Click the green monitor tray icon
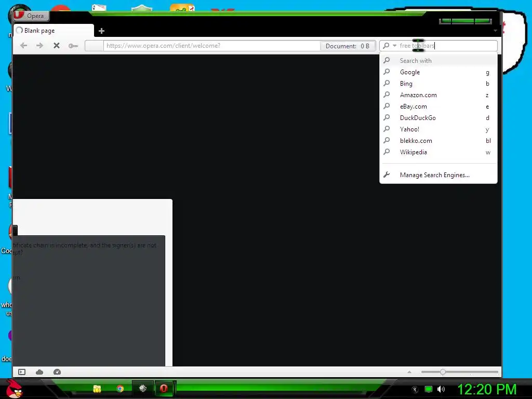 429,389
